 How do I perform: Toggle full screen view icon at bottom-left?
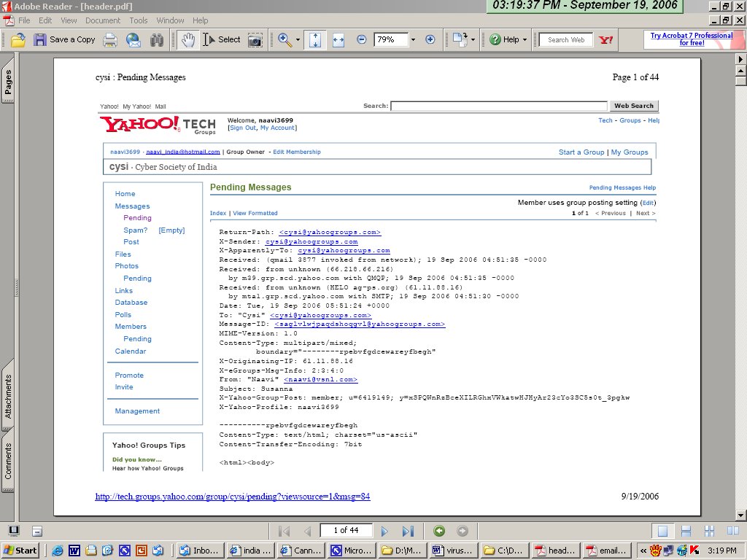14,531
